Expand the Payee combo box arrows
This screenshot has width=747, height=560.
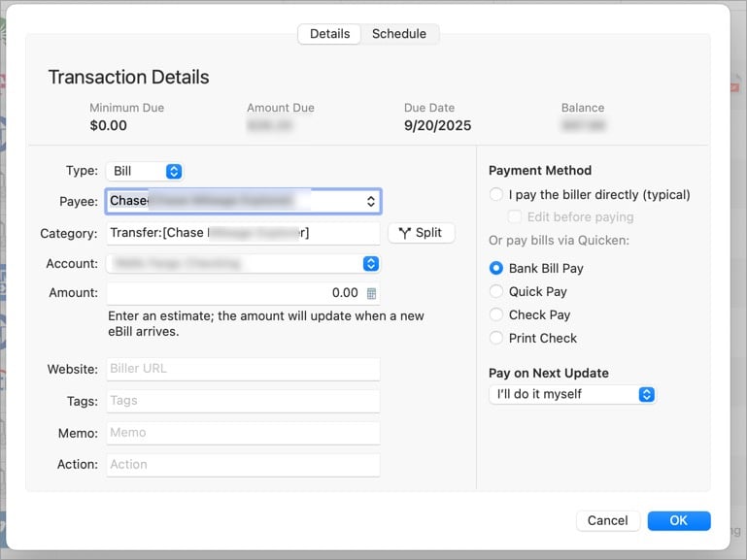tap(370, 201)
